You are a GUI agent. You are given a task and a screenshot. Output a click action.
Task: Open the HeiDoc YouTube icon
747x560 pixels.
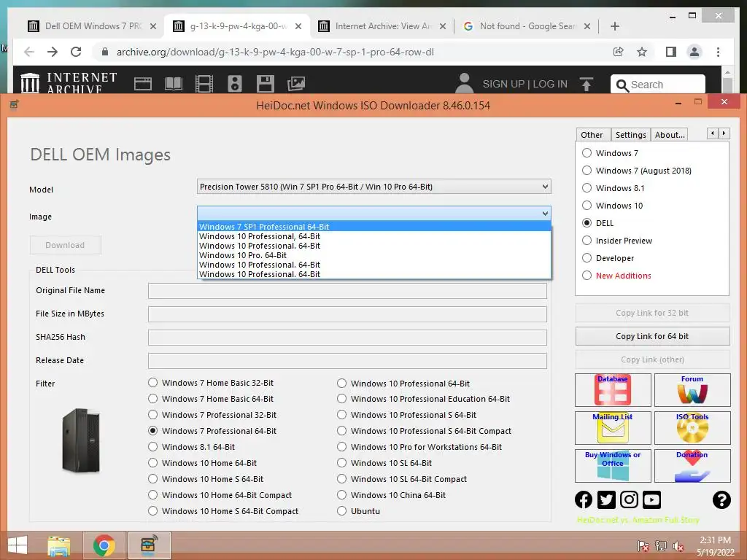click(x=651, y=499)
